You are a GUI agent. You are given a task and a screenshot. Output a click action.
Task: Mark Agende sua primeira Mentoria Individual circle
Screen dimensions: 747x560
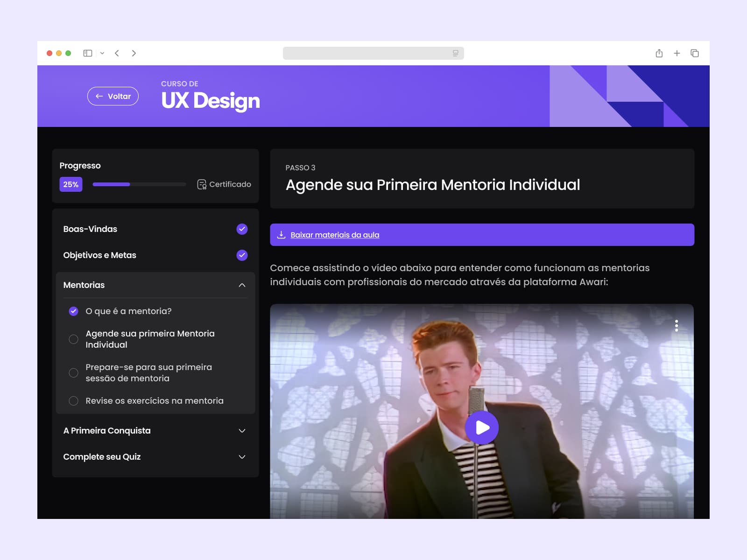74,339
